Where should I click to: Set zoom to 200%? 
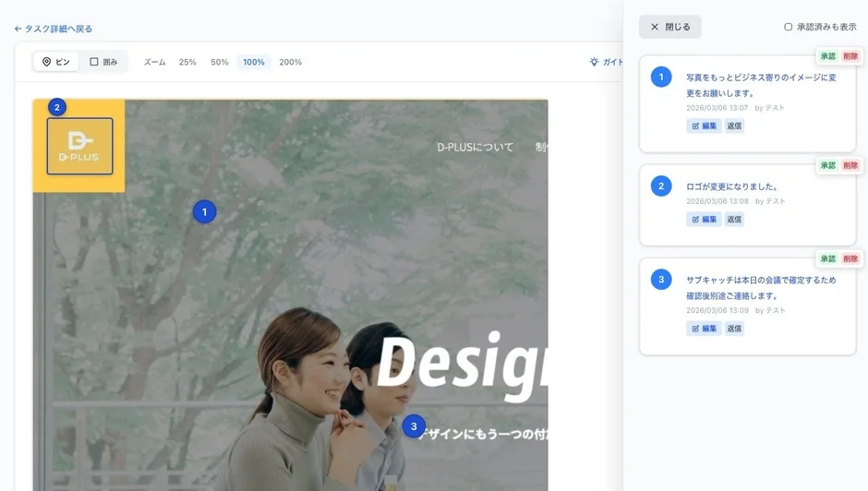pos(291,62)
